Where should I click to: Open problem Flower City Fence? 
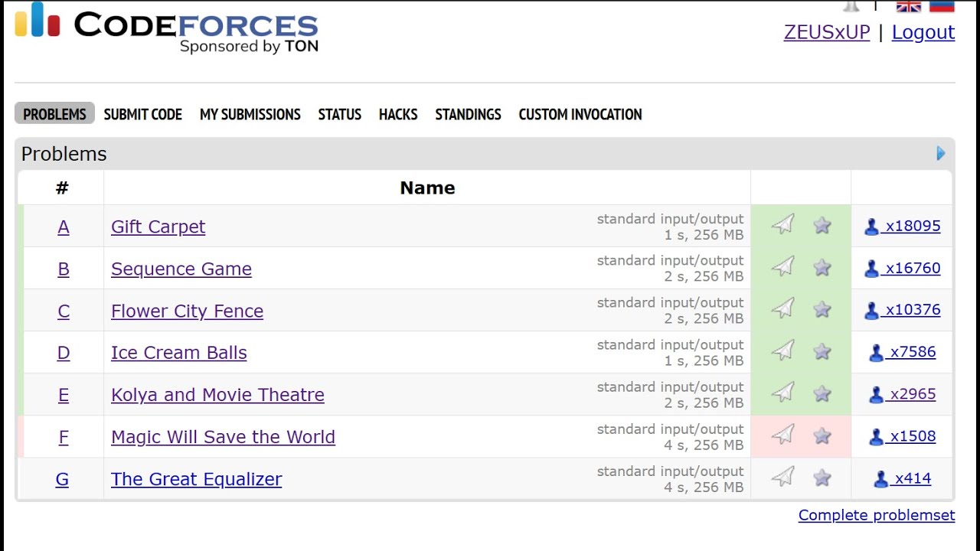[x=188, y=311]
